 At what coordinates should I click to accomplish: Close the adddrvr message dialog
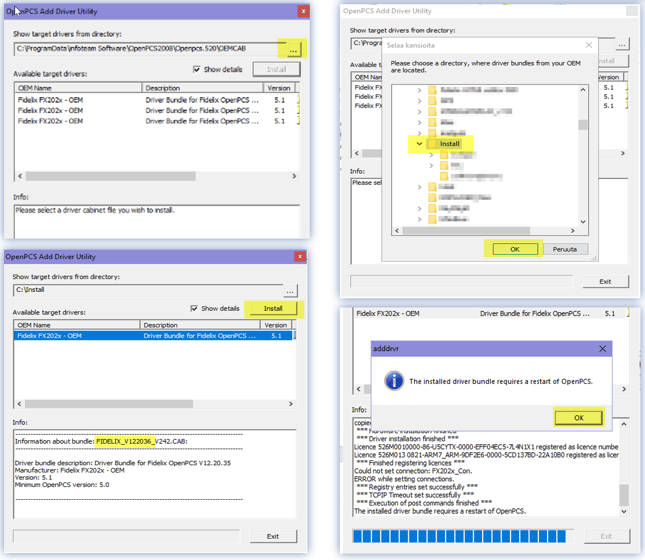click(603, 349)
